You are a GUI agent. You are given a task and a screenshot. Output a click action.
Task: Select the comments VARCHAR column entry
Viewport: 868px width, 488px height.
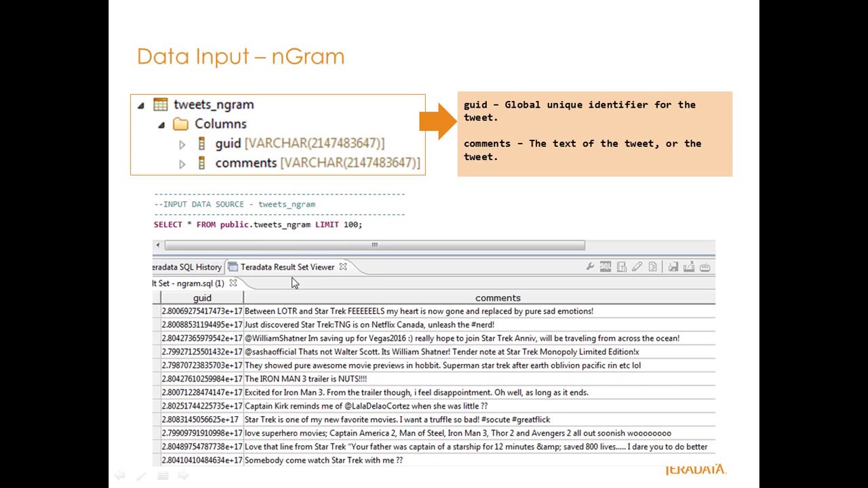click(317, 163)
